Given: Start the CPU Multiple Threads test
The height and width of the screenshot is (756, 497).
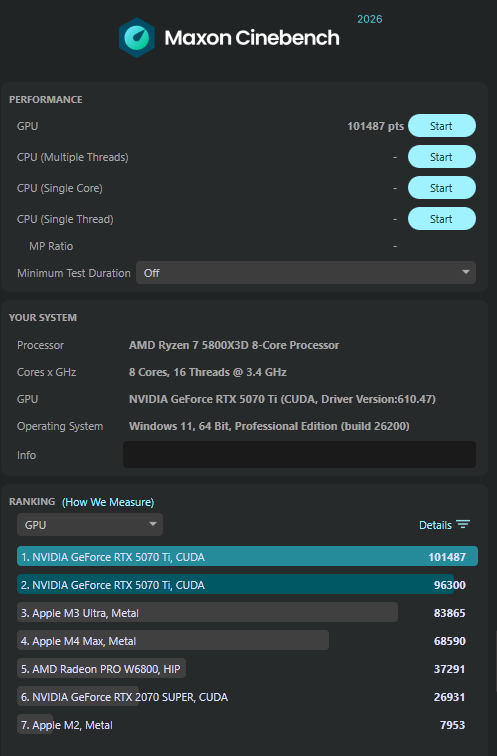Looking at the screenshot, I should [x=442, y=157].
